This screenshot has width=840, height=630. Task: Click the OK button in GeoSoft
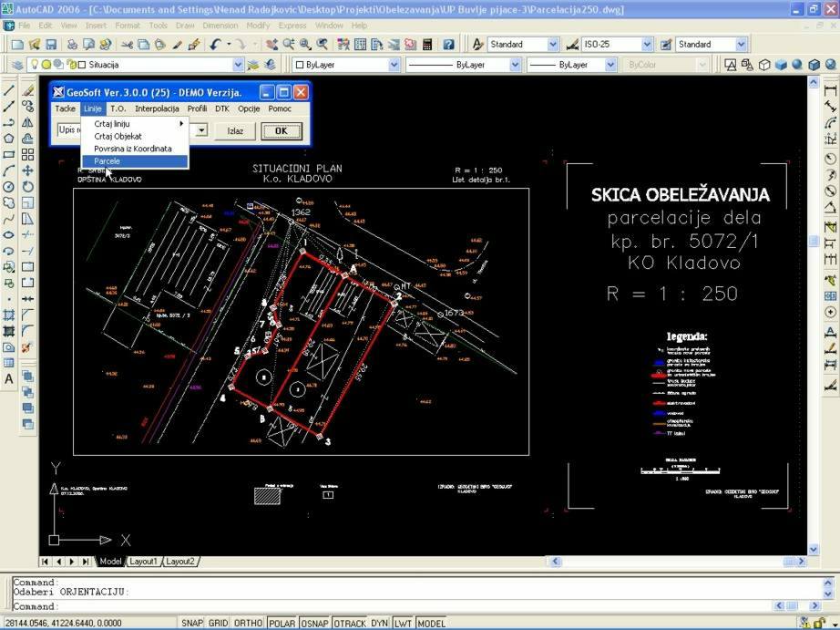(x=282, y=130)
